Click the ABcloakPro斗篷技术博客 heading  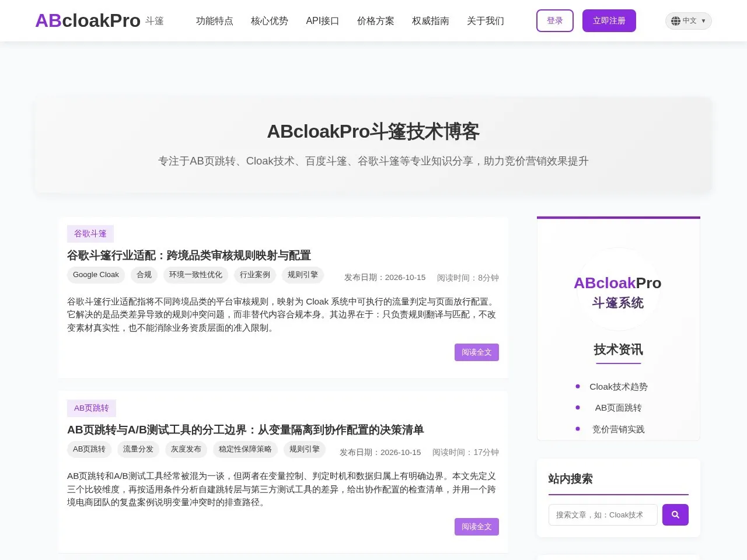point(373,132)
